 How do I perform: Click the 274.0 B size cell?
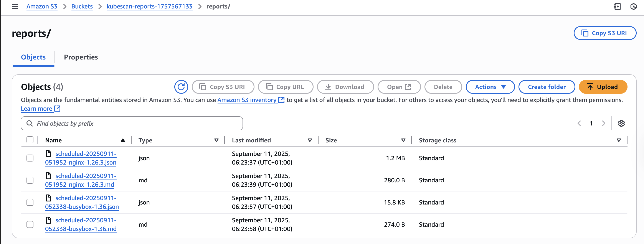tap(394, 224)
